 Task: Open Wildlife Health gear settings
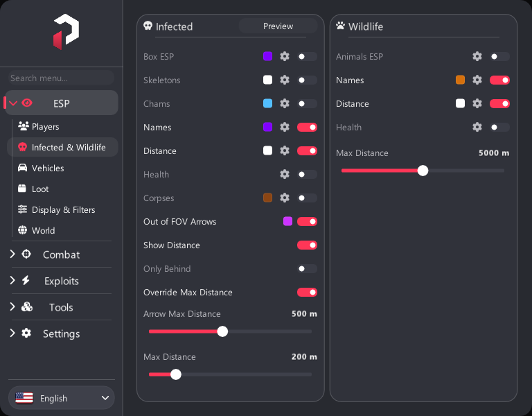coord(477,127)
